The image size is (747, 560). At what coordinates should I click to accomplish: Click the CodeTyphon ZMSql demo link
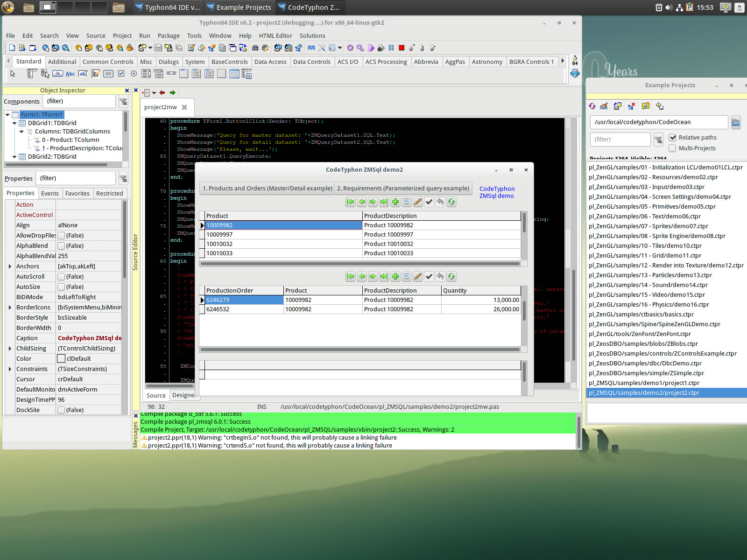(x=497, y=192)
